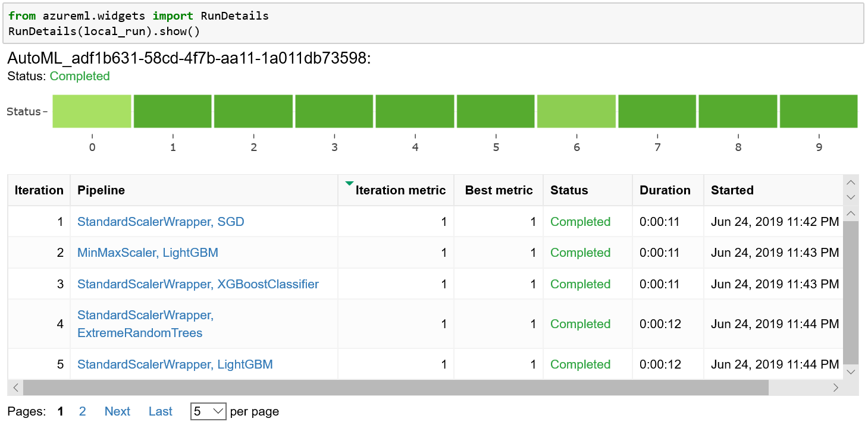Sort by the Iteration column header
This screenshot has height=431, width=868.
[39, 190]
